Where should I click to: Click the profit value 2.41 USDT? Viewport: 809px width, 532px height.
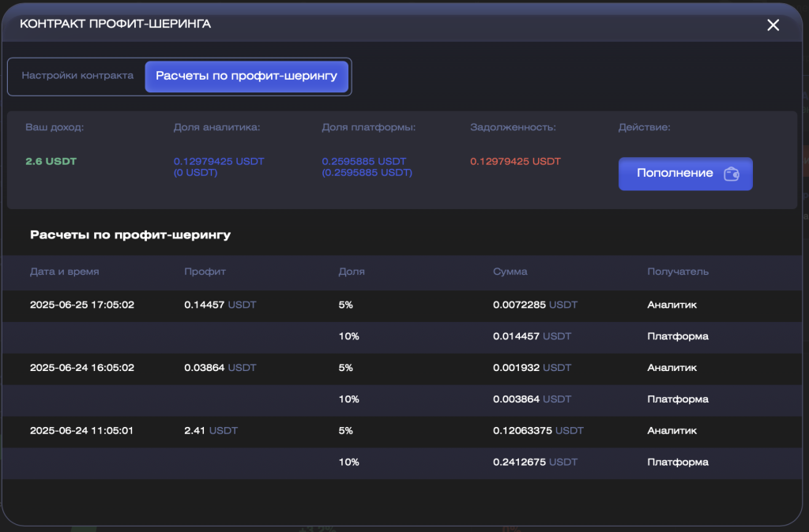211,430
